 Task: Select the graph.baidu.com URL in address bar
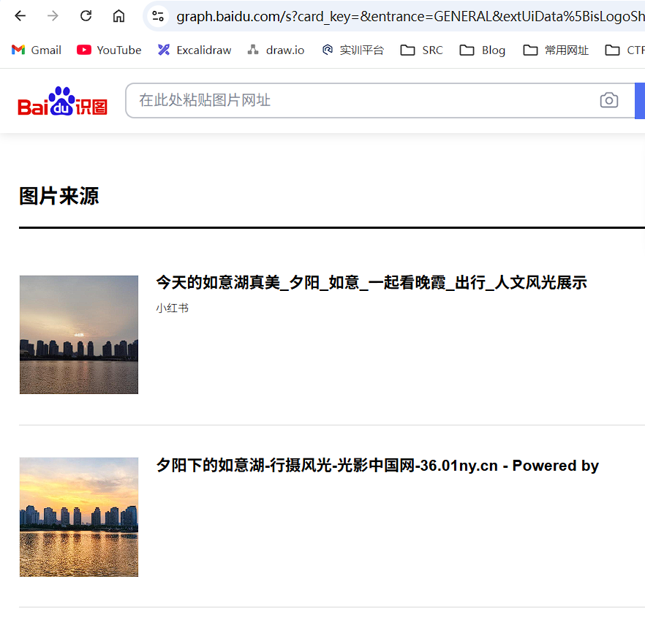410,17
